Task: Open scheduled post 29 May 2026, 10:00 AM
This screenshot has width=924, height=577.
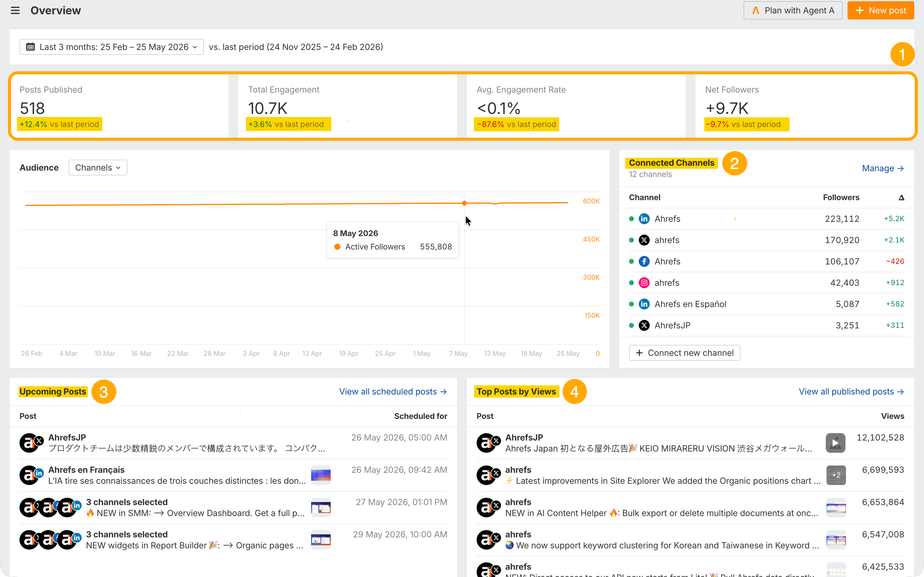Action: click(x=233, y=540)
